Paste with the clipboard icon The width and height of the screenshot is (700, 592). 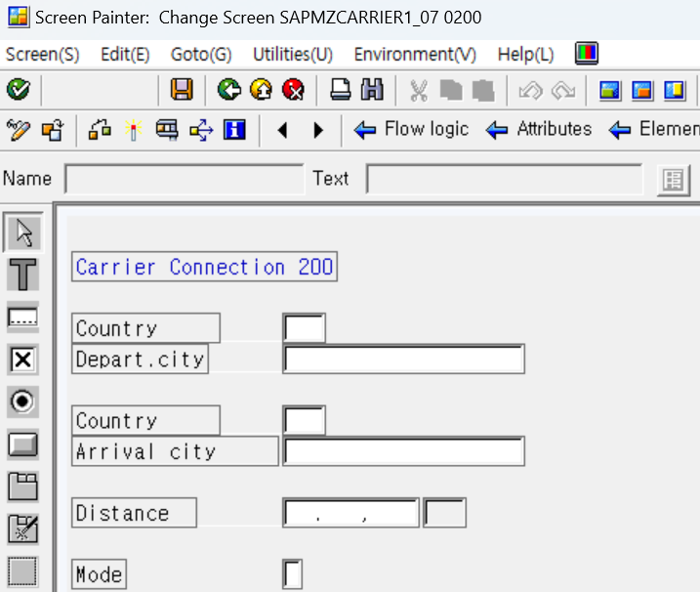[483, 91]
